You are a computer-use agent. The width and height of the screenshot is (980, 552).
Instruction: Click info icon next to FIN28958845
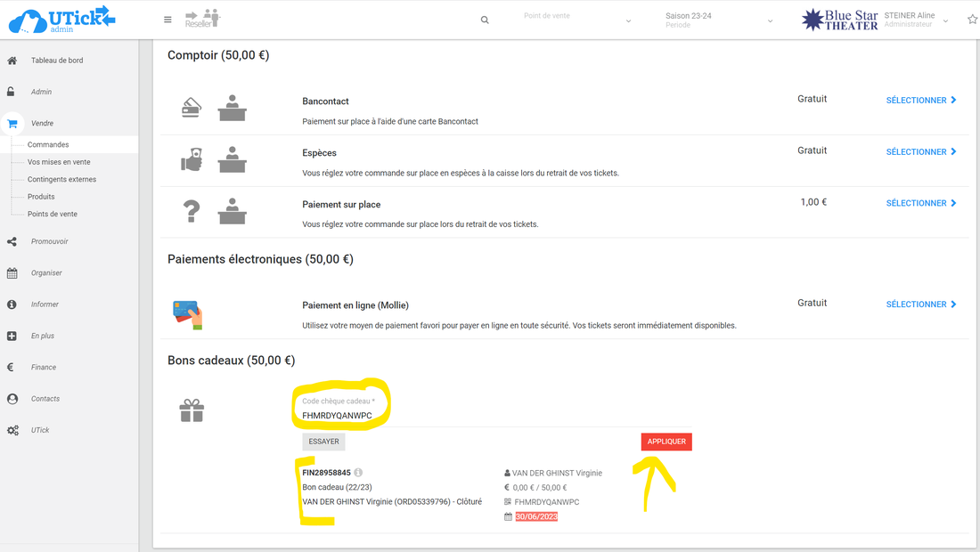tap(358, 473)
